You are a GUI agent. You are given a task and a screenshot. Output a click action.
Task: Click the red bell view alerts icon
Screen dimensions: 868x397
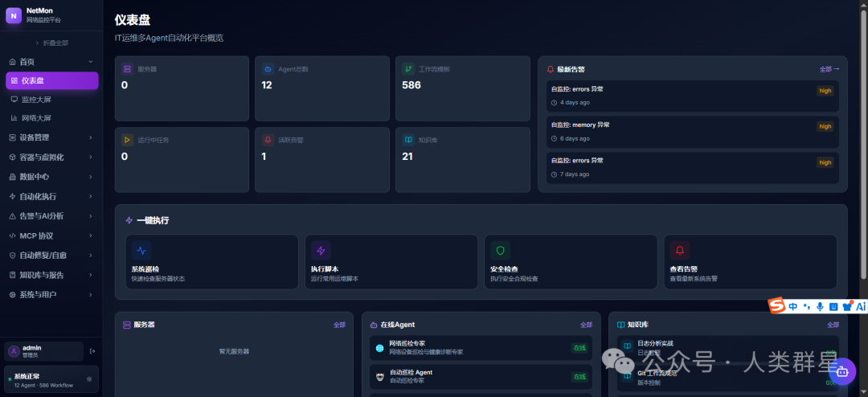click(680, 251)
